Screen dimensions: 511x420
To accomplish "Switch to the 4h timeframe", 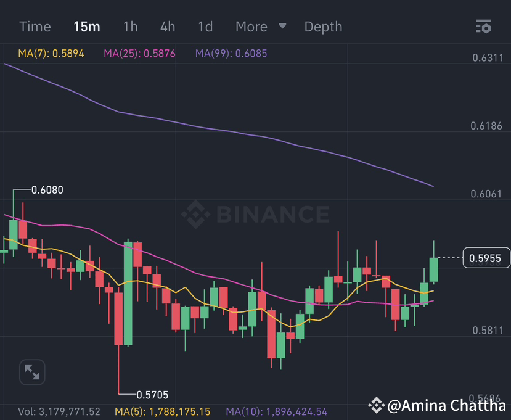I will pos(167,27).
